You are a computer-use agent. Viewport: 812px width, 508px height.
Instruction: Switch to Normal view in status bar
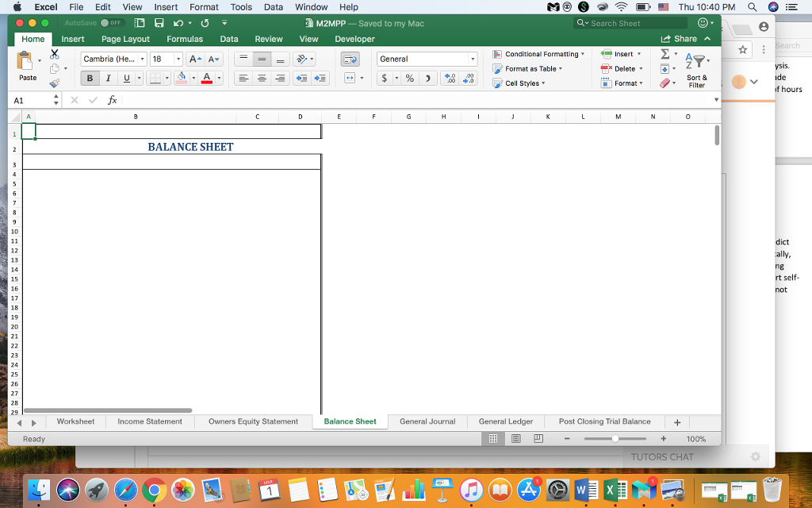(493, 438)
